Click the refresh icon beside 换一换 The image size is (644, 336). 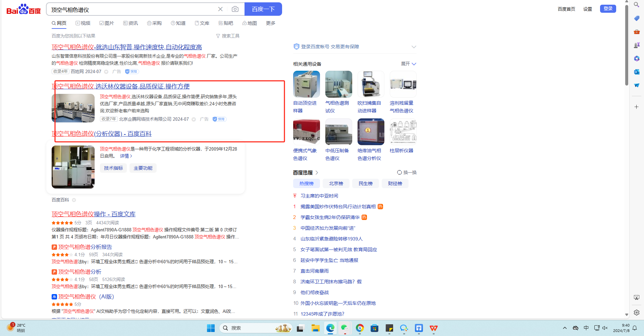(399, 172)
